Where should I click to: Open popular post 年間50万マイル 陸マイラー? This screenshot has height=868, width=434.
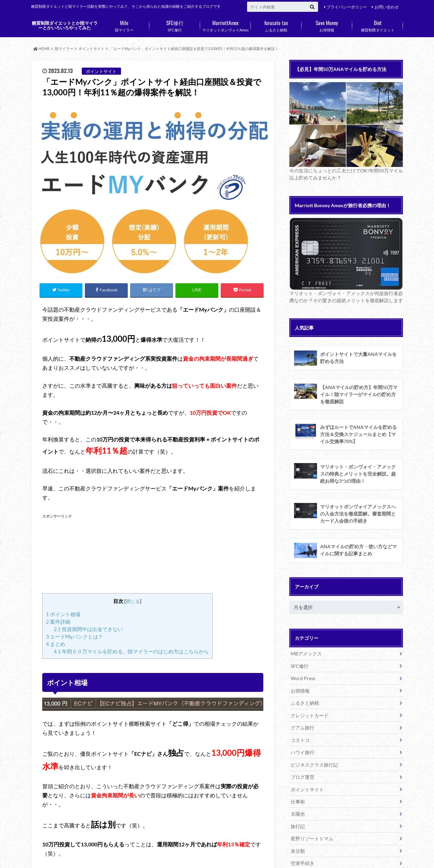tap(346, 394)
